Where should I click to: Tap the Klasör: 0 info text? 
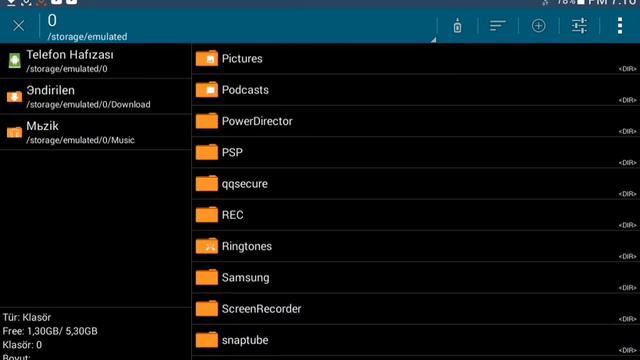pos(22,345)
